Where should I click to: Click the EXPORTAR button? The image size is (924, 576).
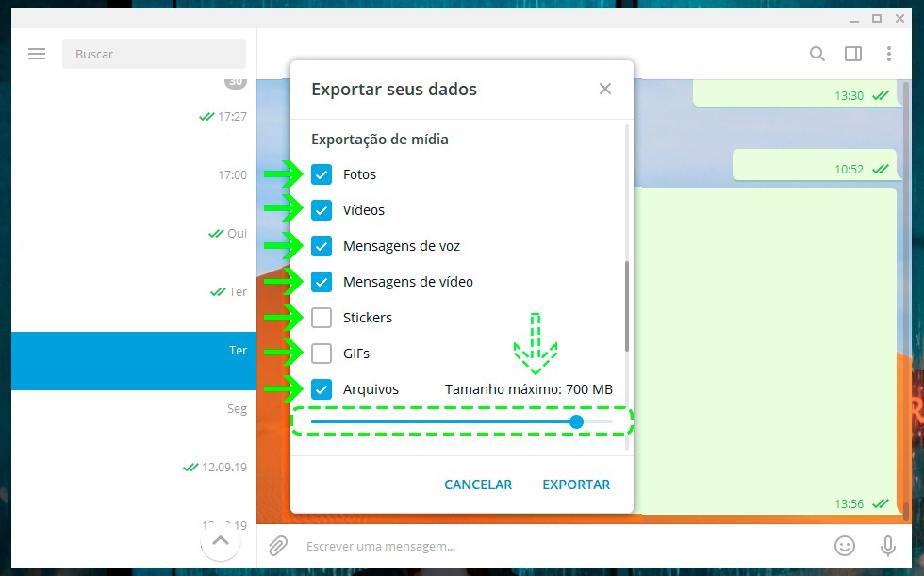(576, 485)
